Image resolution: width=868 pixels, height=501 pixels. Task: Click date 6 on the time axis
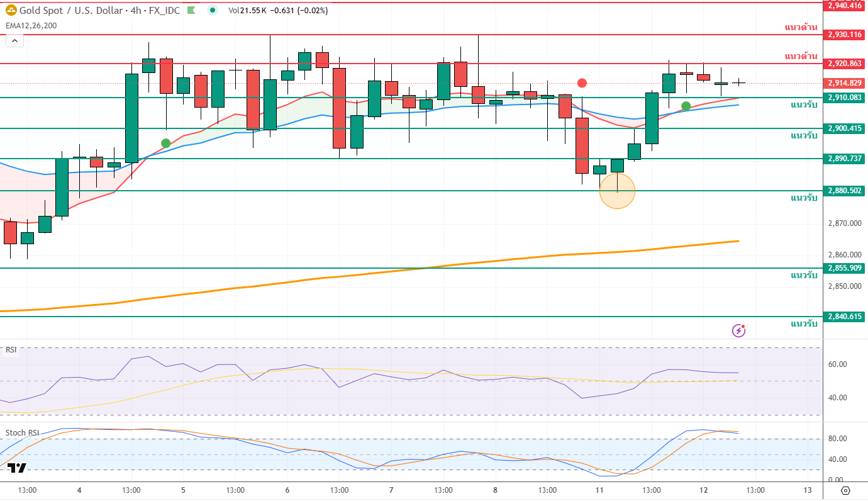click(287, 490)
